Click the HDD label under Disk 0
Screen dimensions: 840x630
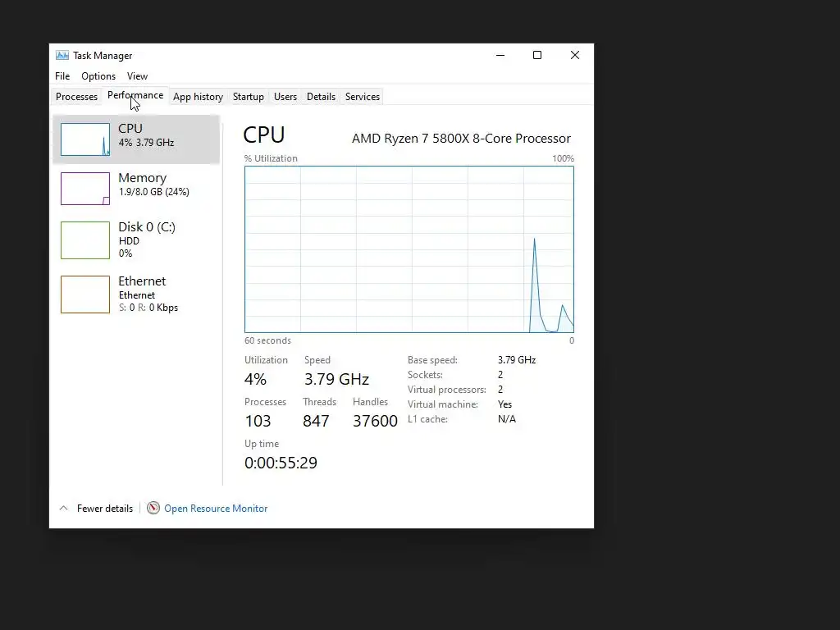129,241
